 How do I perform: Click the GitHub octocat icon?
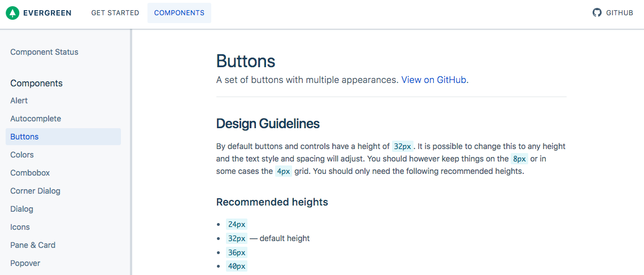(597, 13)
